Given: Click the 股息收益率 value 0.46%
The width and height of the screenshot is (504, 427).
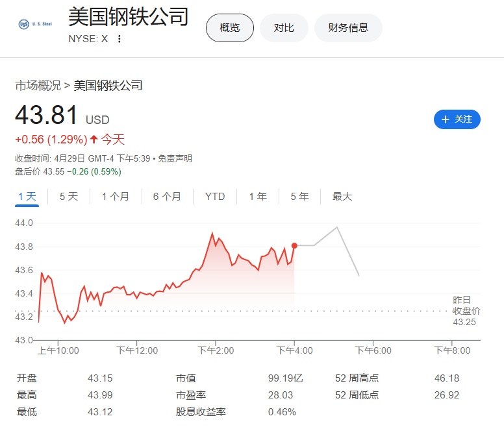Looking at the screenshot, I should coord(282,412).
